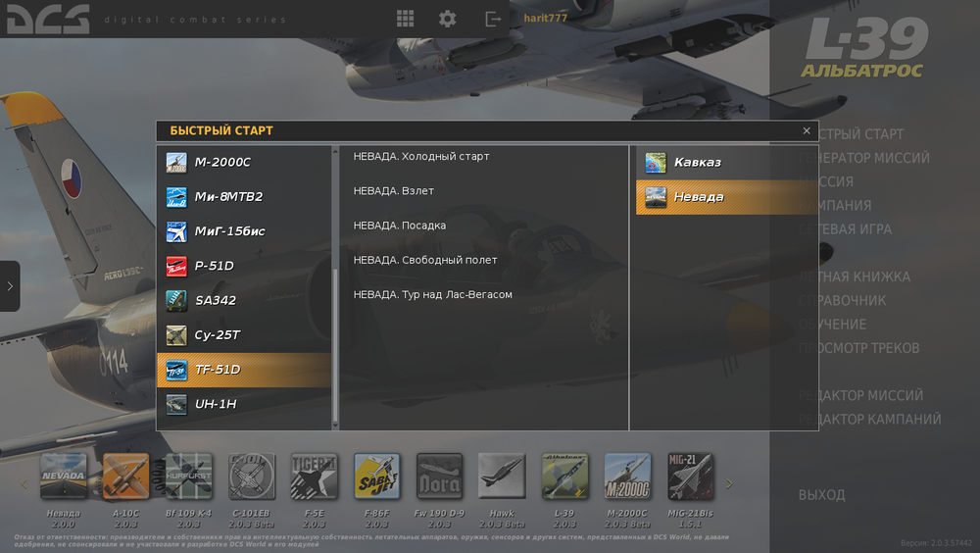Screen dimensions: 980x553
Task: Open the Bf 109 K-4 Kurfürst module tile
Action: [x=189, y=477]
